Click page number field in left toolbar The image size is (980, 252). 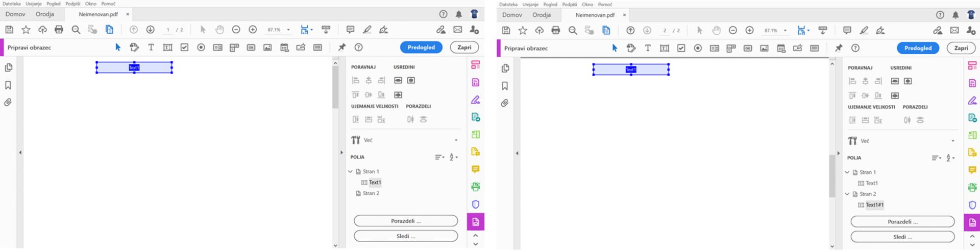pos(168,30)
